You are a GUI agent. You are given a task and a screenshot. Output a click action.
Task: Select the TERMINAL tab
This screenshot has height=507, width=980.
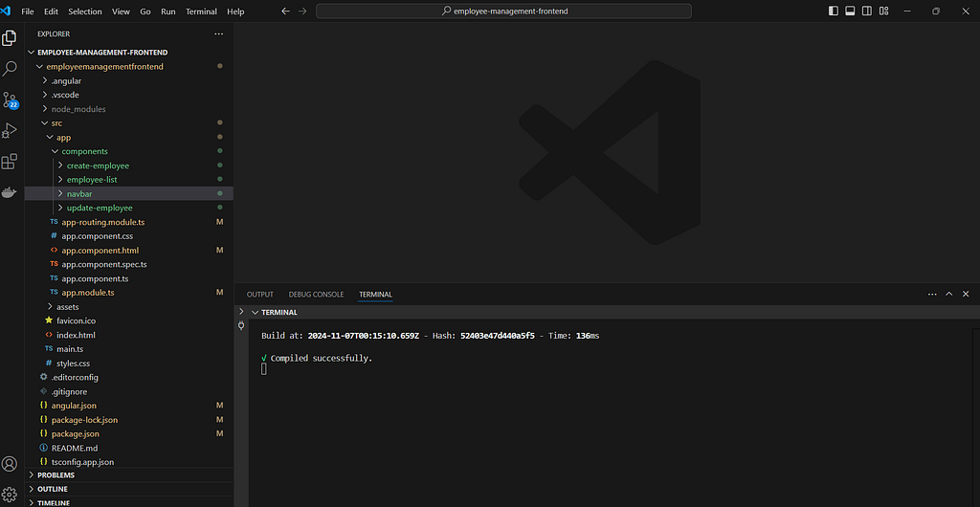375,294
